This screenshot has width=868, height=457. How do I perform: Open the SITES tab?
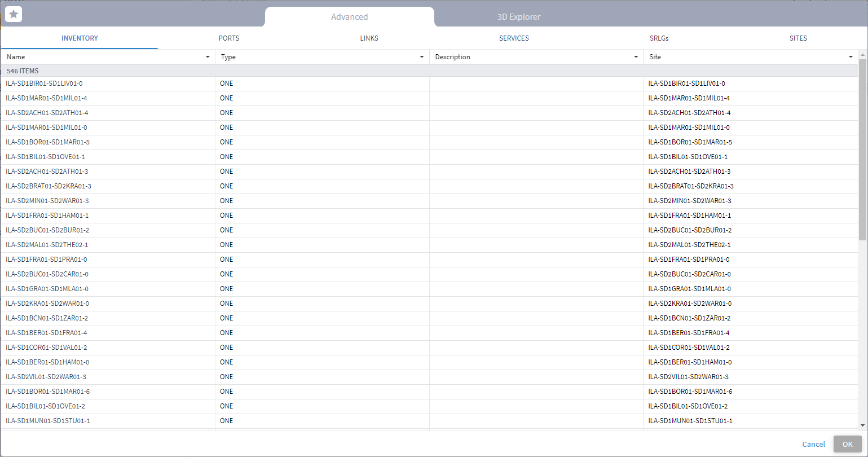click(x=798, y=38)
